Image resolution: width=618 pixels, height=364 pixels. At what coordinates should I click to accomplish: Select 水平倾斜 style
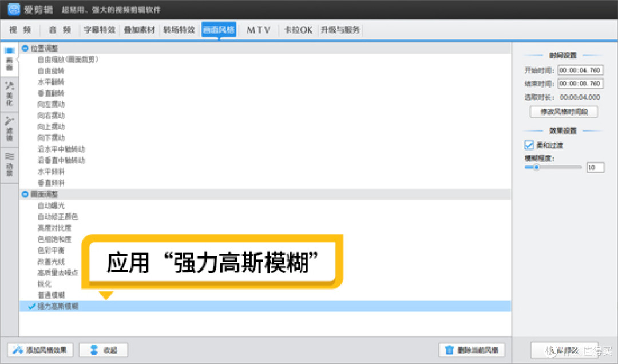coord(51,172)
